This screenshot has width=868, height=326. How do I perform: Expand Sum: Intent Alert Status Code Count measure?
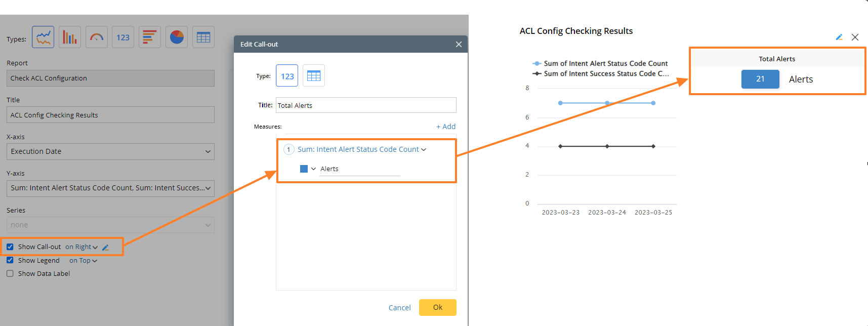point(362,149)
